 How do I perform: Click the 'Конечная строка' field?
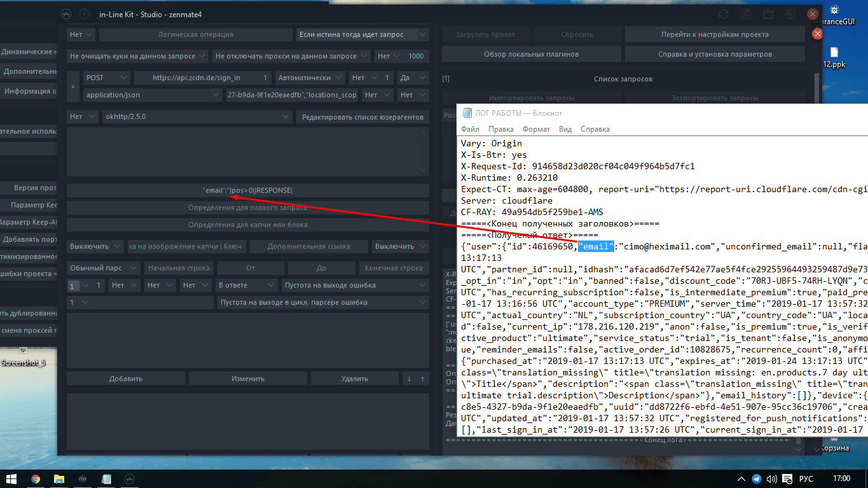click(x=394, y=268)
